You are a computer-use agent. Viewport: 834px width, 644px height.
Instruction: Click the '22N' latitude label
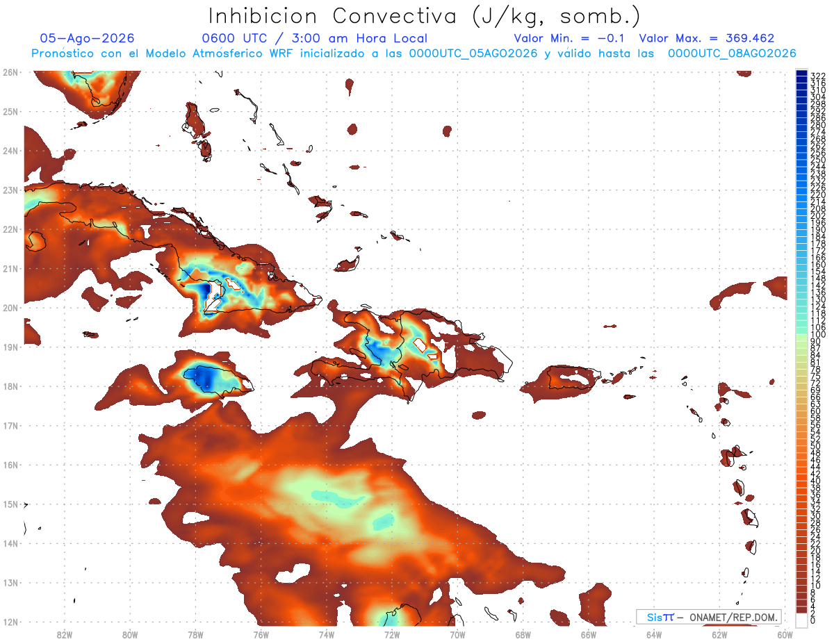pos(10,229)
